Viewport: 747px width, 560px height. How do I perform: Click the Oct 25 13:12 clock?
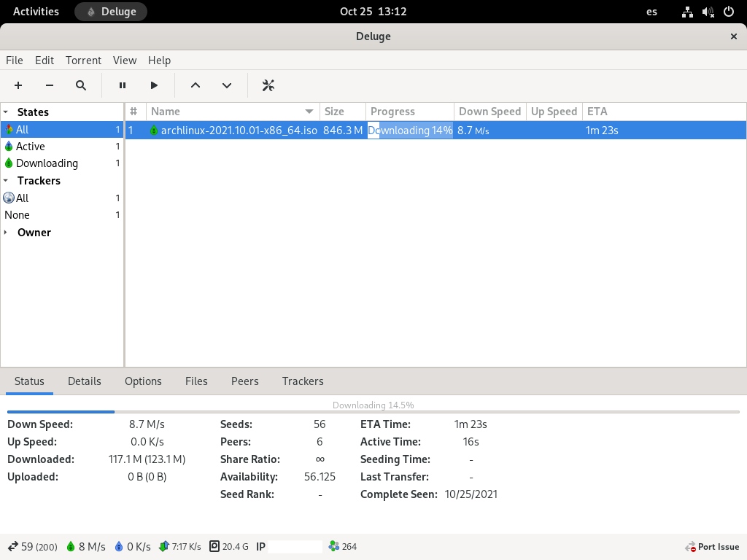tap(373, 12)
